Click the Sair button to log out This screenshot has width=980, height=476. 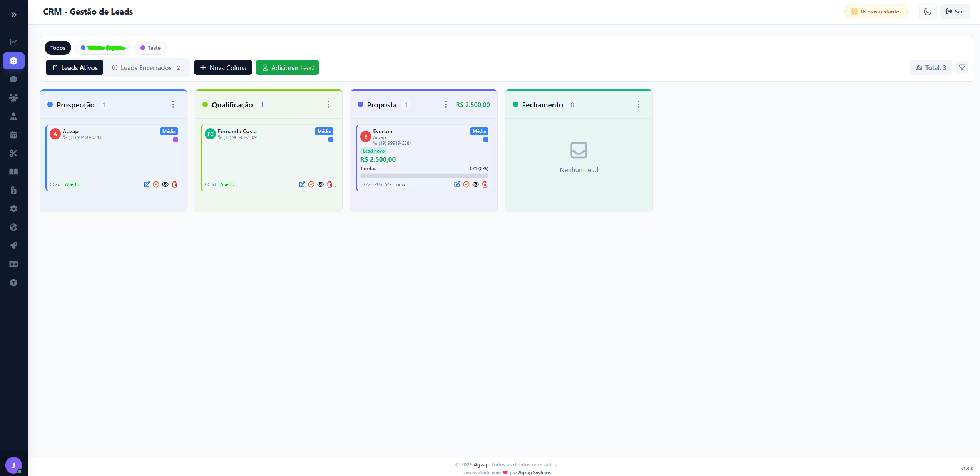click(x=955, y=12)
